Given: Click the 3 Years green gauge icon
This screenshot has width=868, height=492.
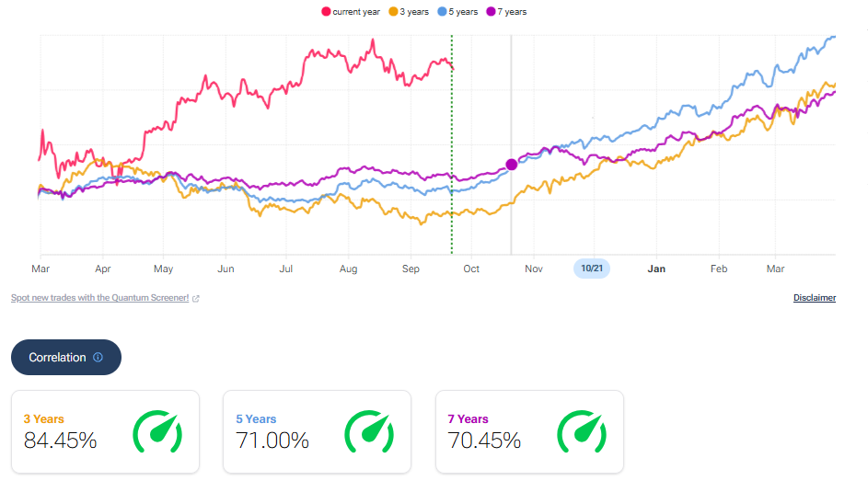Looking at the screenshot, I should [156, 432].
